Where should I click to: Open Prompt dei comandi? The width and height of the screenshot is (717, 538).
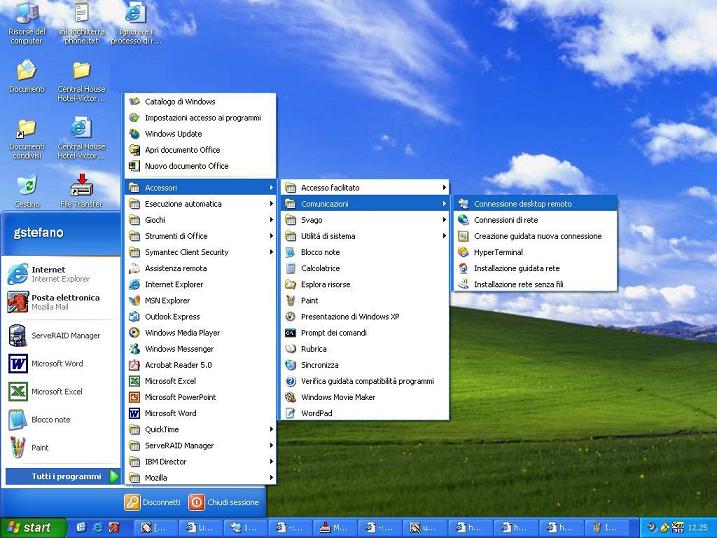click(x=333, y=332)
